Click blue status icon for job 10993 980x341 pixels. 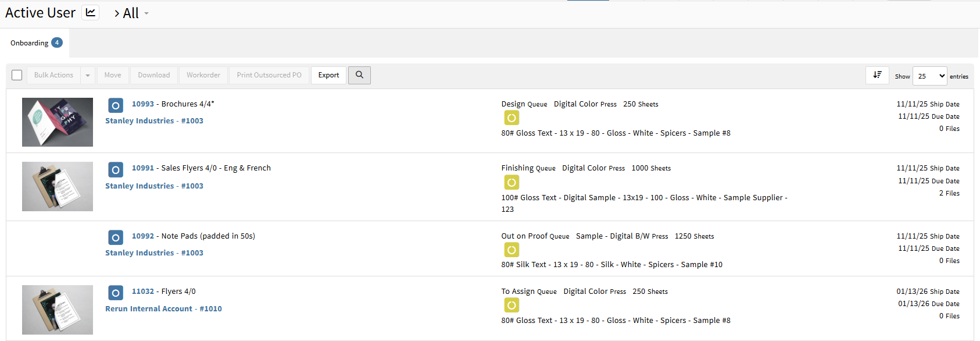pyautogui.click(x=116, y=105)
